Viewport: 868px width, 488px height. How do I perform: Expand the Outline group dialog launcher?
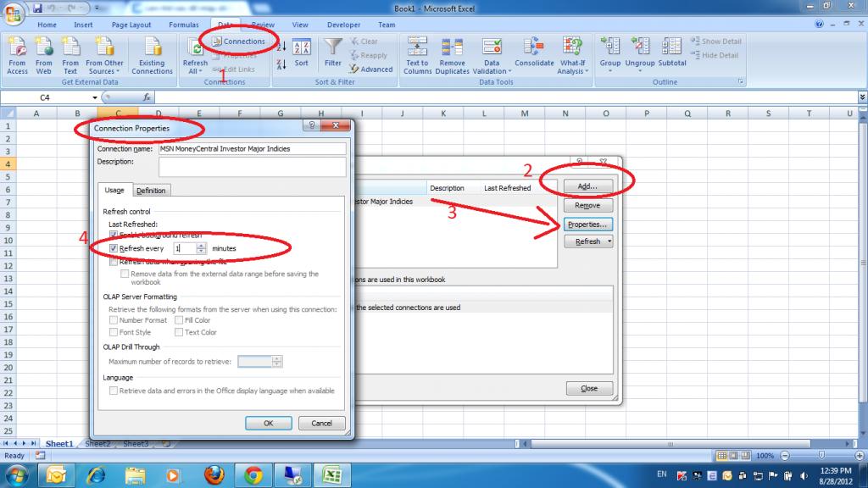(x=741, y=82)
